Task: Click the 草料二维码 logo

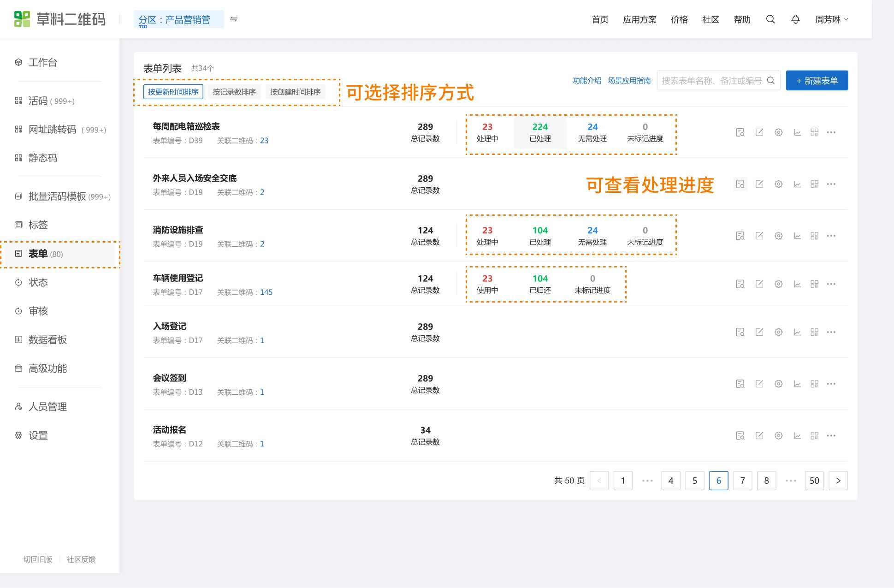Action: [x=60, y=19]
